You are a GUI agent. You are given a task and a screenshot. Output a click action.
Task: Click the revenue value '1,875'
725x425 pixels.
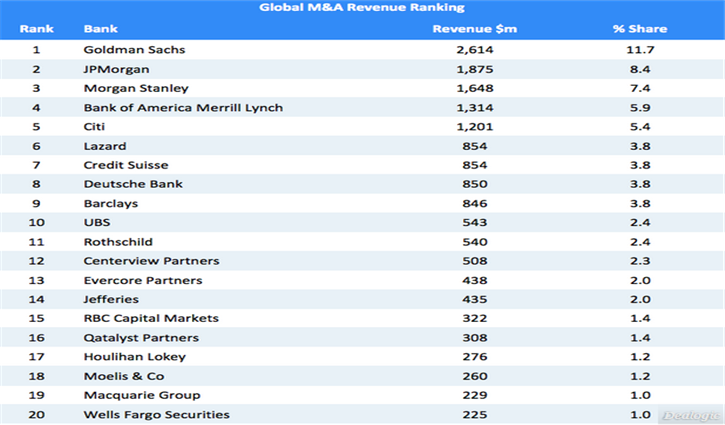tap(475, 69)
